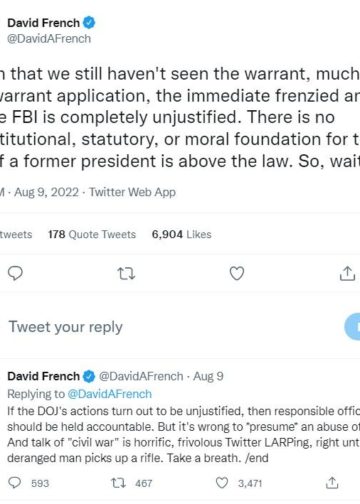Open share menu on the main tweet

pyautogui.click(x=347, y=273)
